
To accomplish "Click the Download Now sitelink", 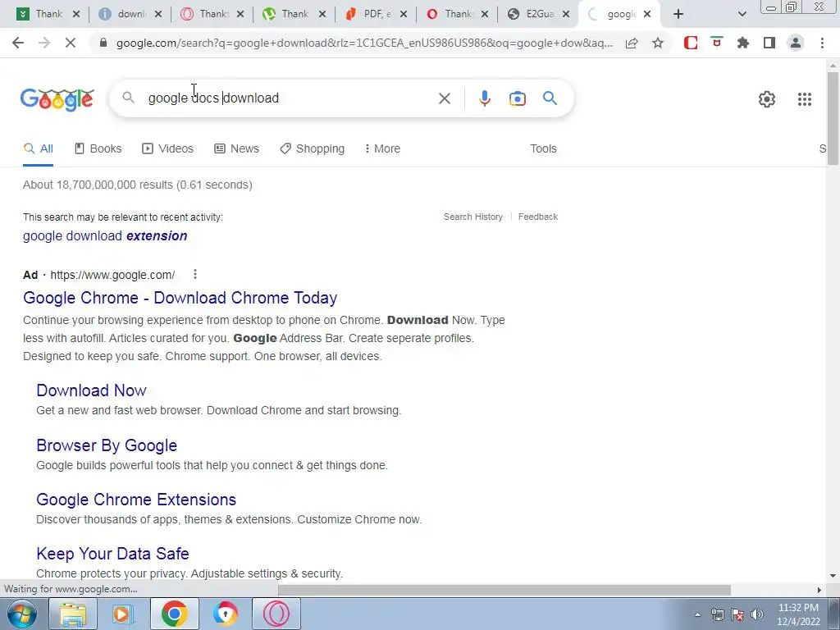I will pos(92,390).
